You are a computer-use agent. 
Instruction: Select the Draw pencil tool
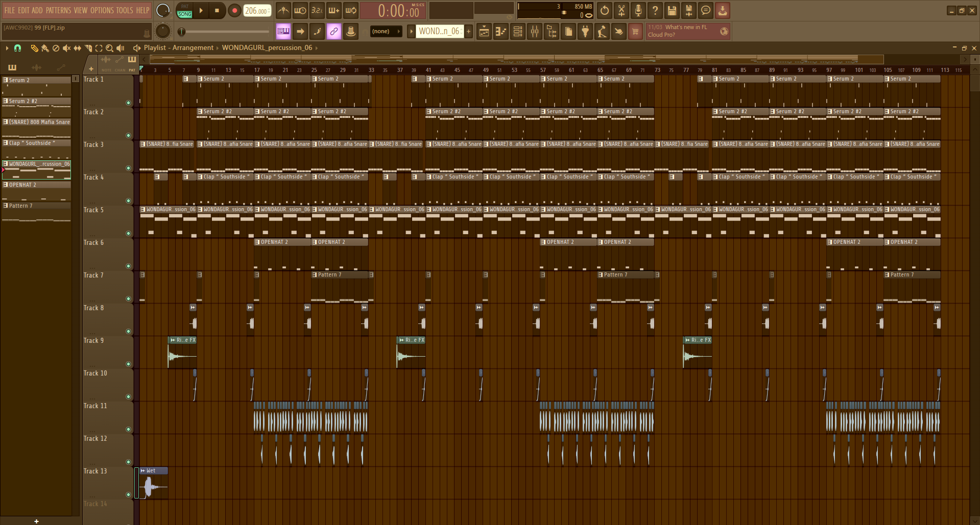pyautogui.click(x=34, y=48)
